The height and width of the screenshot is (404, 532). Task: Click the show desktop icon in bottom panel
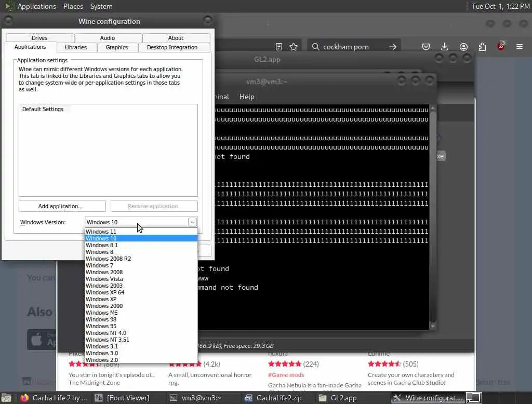(x=6, y=398)
